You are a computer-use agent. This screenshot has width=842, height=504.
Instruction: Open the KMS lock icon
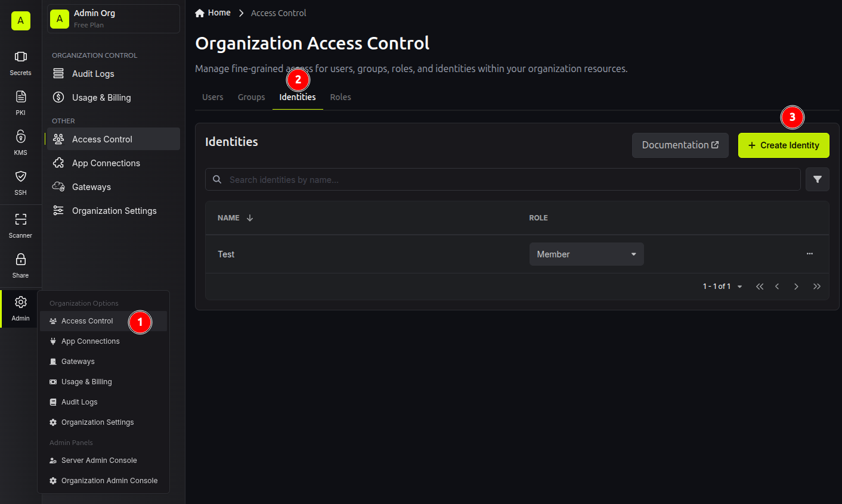[x=21, y=136]
